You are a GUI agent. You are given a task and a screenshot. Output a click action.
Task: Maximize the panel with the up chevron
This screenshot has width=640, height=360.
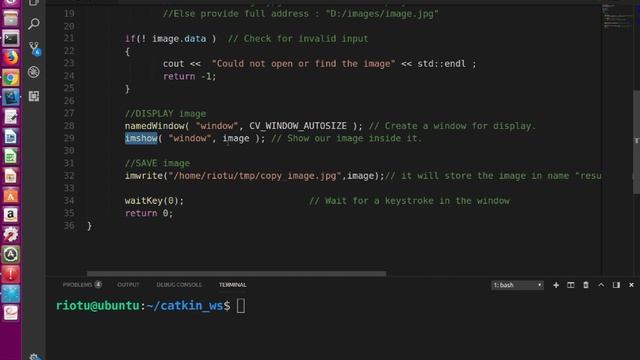[601, 285]
